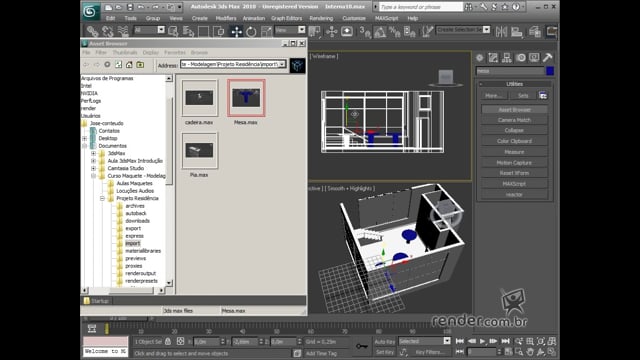
Task: Click the Measure utility button
Action: [514, 152]
